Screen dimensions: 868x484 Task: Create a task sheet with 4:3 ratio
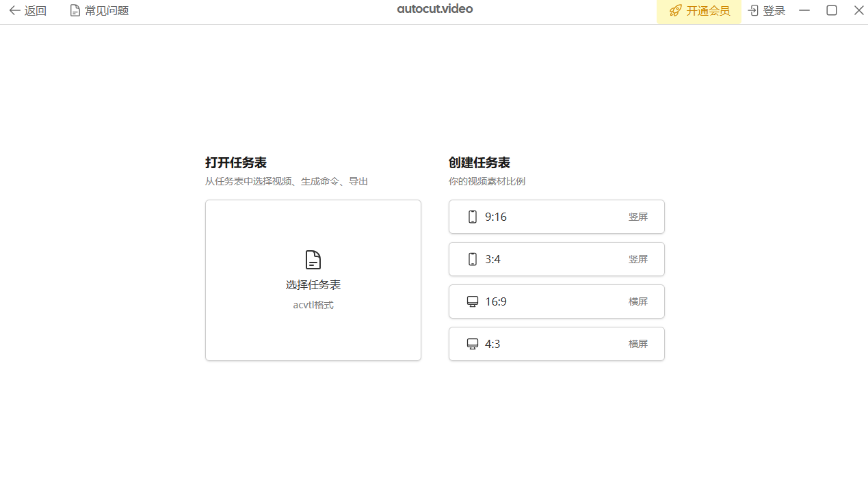pyautogui.click(x=556, y=344)
